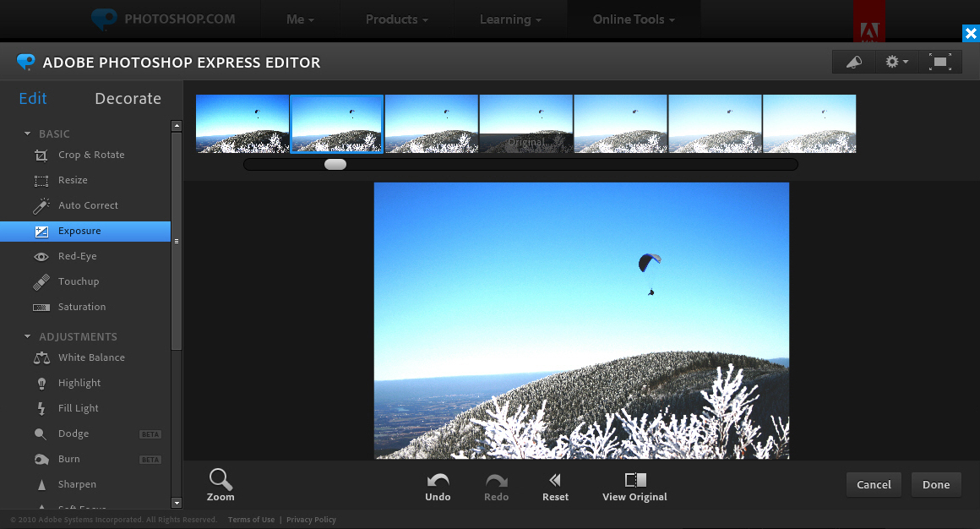Undo the last edit
The width and height of the screenshot is (980, 529).
pyautogui.click(x=438, y=480)
